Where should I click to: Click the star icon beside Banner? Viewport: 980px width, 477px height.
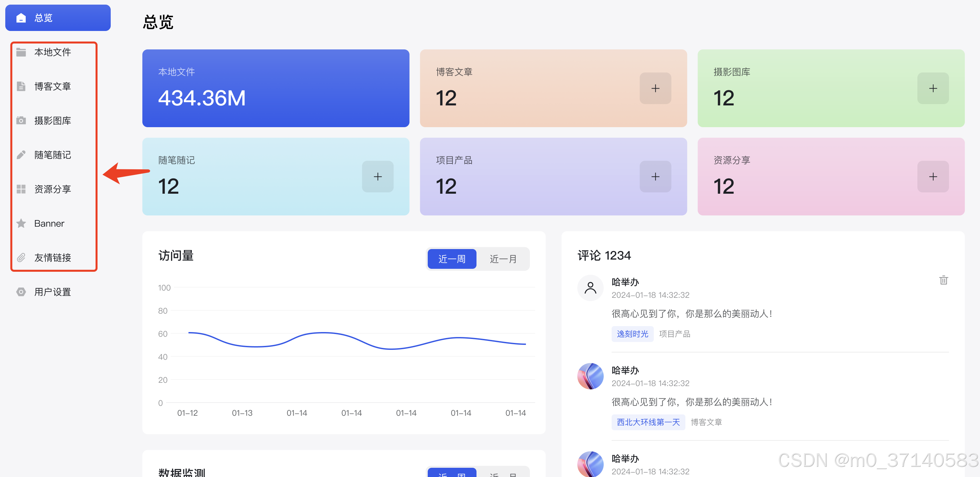click(x=21, y=223)
